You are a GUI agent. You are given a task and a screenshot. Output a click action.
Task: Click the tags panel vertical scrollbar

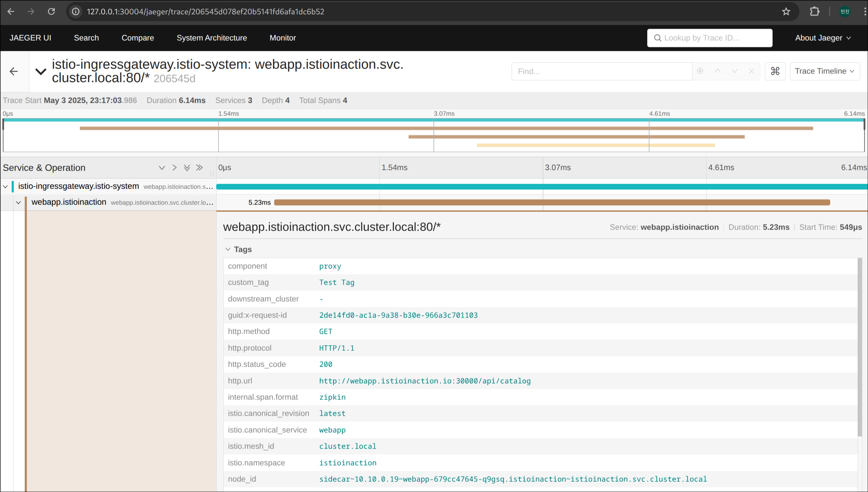pyautogui.click(x=860, y=347)
